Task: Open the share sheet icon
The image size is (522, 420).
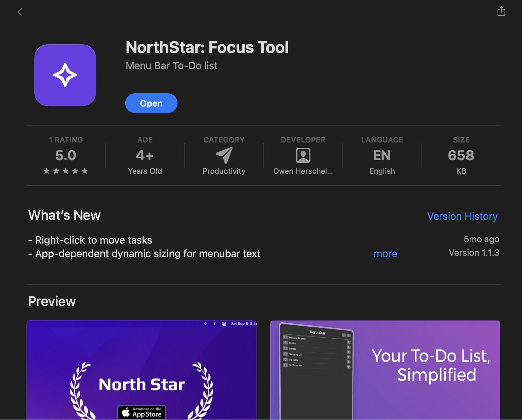Action: point(501,11)
